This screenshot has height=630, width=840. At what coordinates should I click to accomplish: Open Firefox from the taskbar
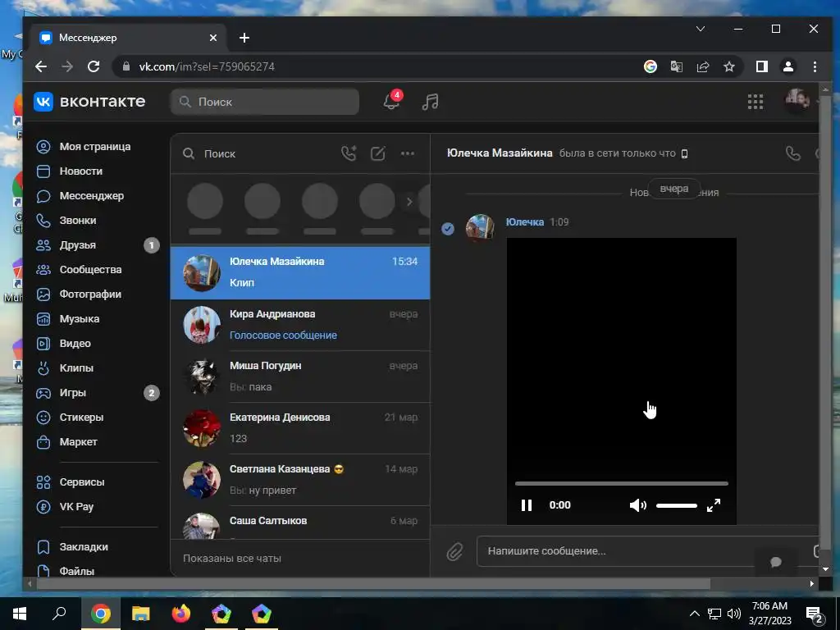click(181, 614)
